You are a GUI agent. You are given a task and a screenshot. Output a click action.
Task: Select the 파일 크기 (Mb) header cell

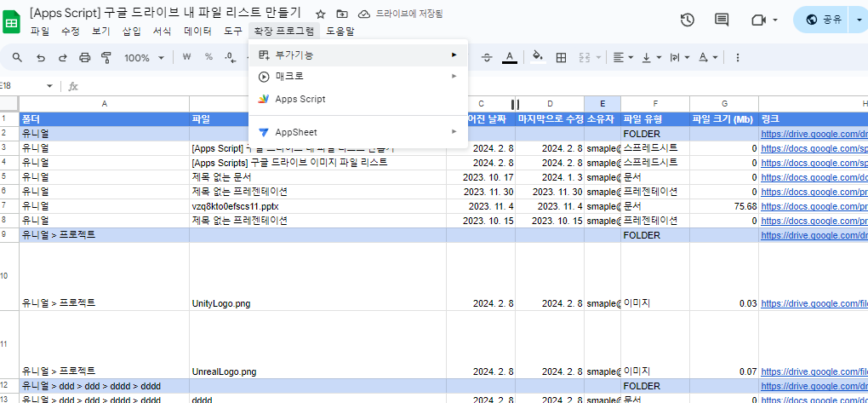(x=724, y=119)
